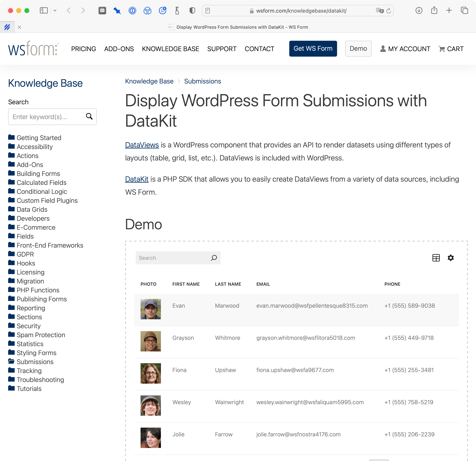Show Reader view via address bar icon
Screen dimensions: 476x461
click(208, 11)
